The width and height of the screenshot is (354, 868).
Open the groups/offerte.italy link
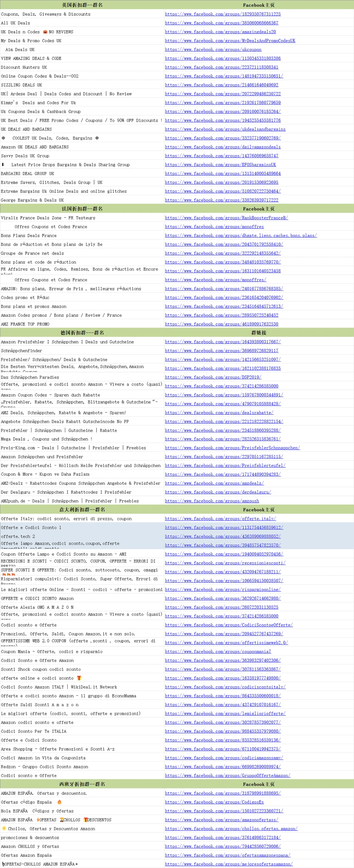(x=220, y=519)
